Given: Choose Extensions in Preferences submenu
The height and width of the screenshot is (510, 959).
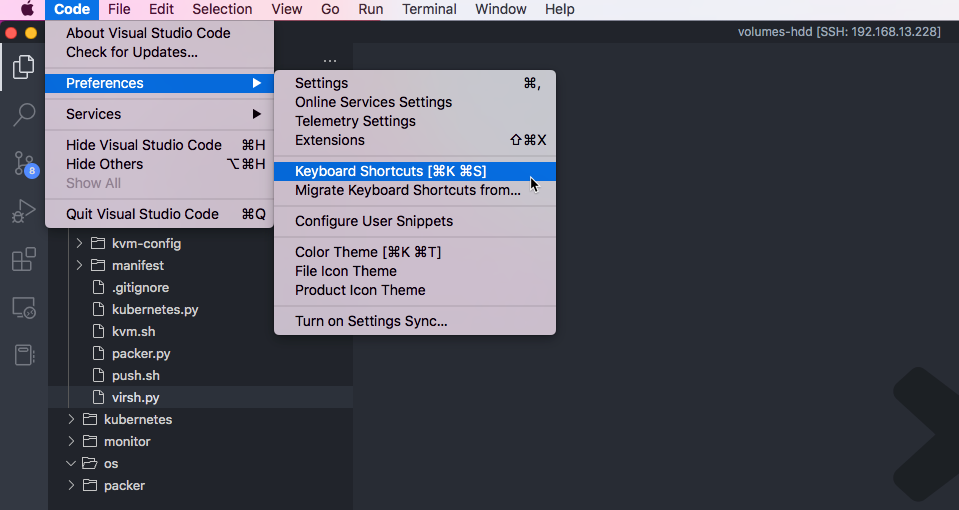Looking at the screenshot, I should pyautogui.click(x=415, y=140).
